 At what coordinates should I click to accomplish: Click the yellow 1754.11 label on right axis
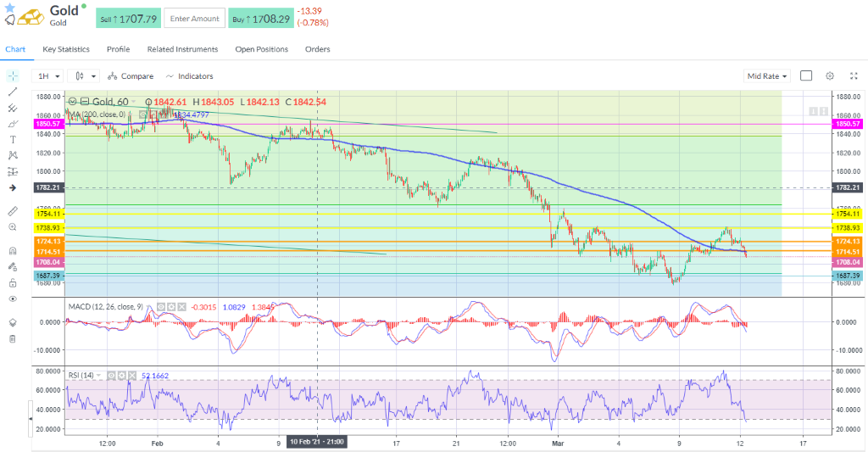[x=847, y=214]
